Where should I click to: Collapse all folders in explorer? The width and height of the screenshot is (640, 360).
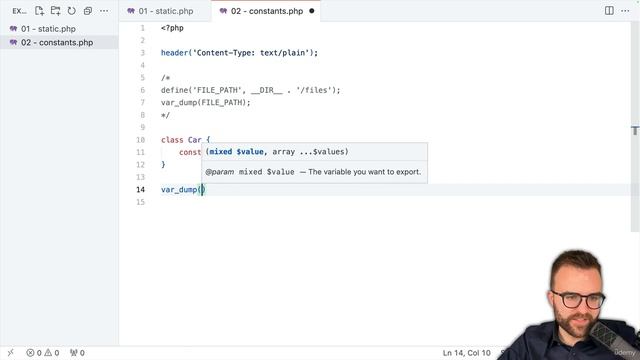tap(87, 11)
